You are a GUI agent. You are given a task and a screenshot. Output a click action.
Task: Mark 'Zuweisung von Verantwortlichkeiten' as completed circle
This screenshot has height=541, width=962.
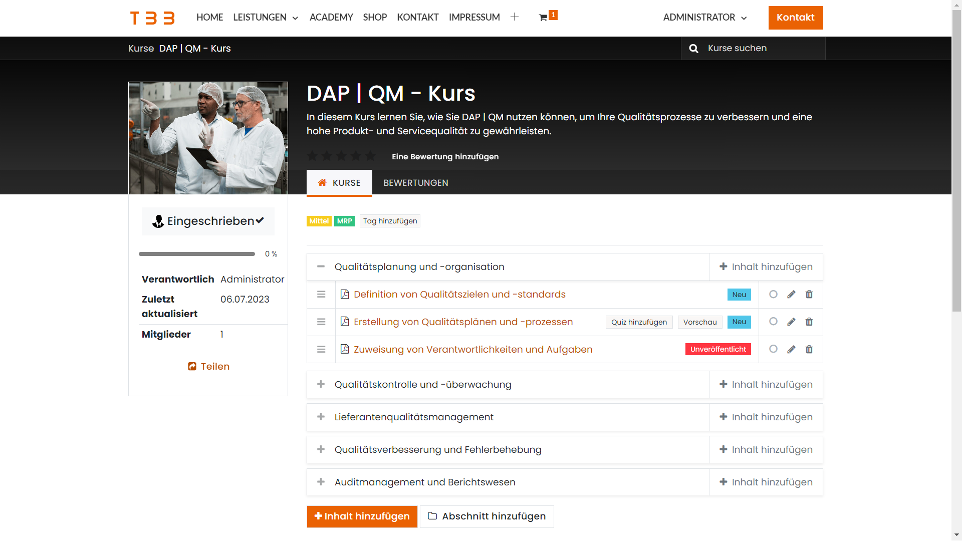tap(773, 349)
